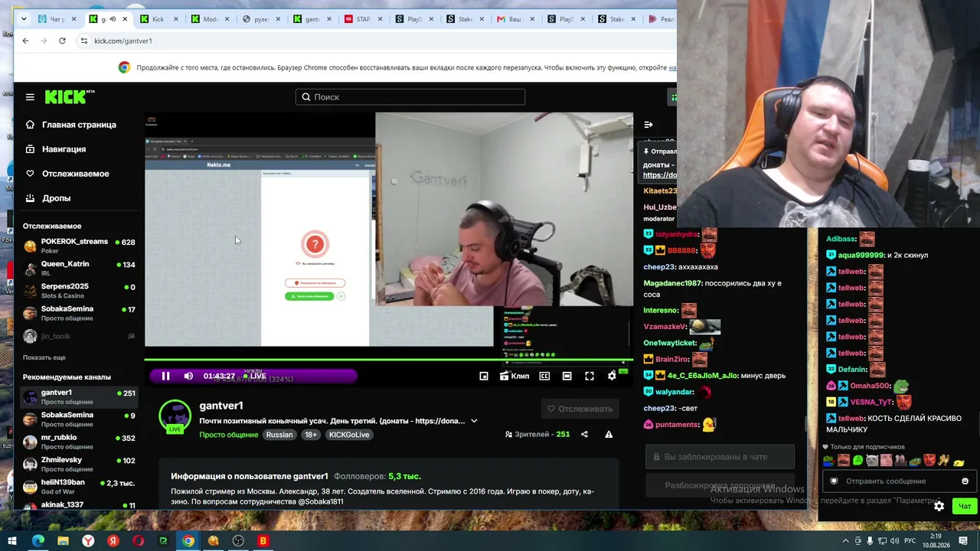The image size is (980, 551).
Task: Mute the playing tab via its speaker icon
Action: click(112, 19)
